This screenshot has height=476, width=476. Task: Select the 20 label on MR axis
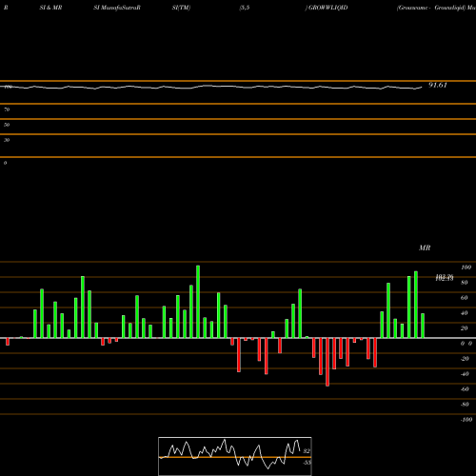(465, 328)
